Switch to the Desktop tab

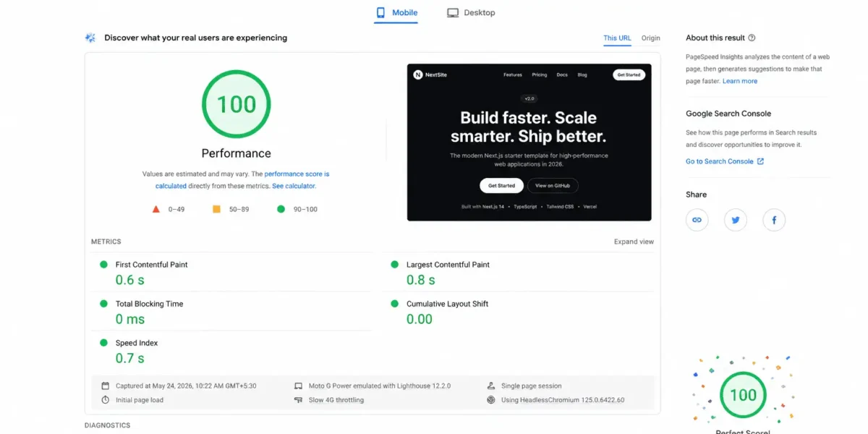tap(471, 13)
